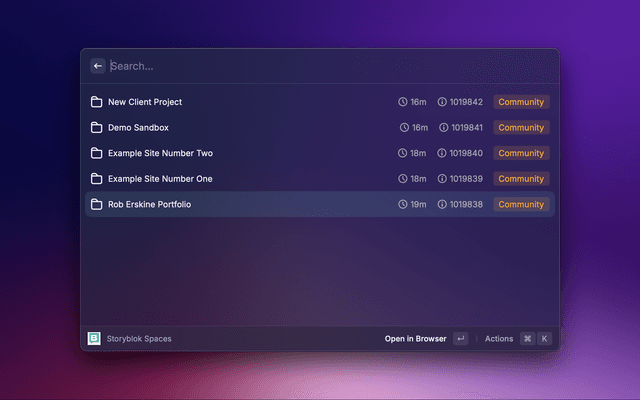Click the info icon beside 1019838
This screenshot has height=400, width=640.
tap(443, 204)
